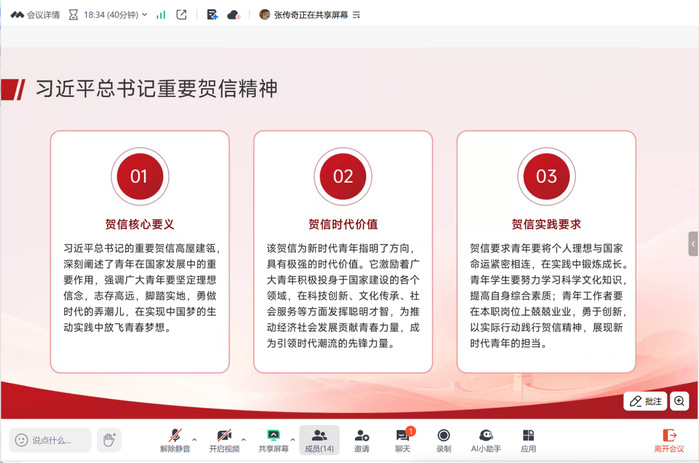The height and width of the screenshot is (463, 699).
Task: Unmute the microphone with 解除静音
Action: click(175, 439)
